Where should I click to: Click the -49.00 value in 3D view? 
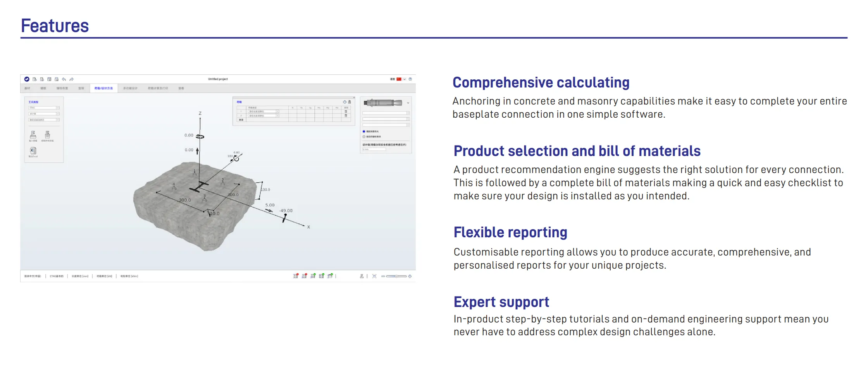286,211
